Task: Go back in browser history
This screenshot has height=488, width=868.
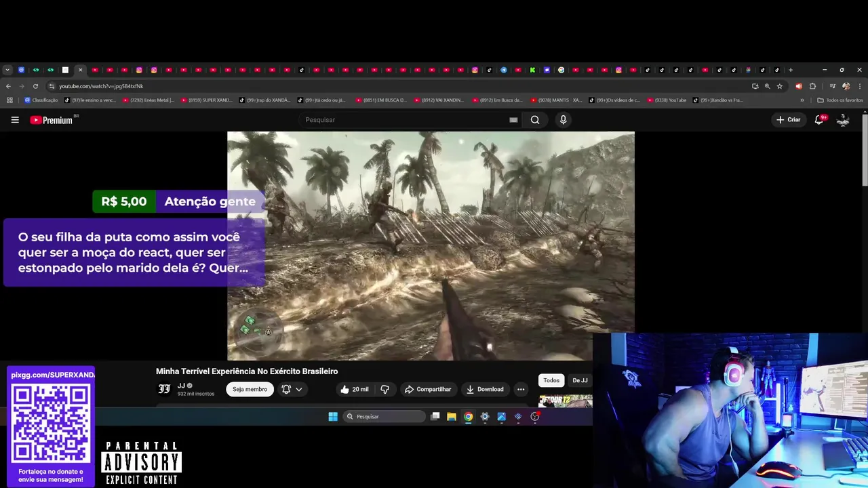Action: pyautogui.click(x=8, y=86)
